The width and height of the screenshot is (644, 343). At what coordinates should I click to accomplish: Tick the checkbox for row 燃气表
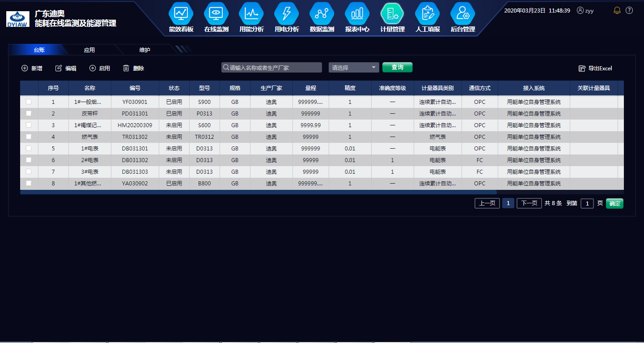(x=29, y=137)
